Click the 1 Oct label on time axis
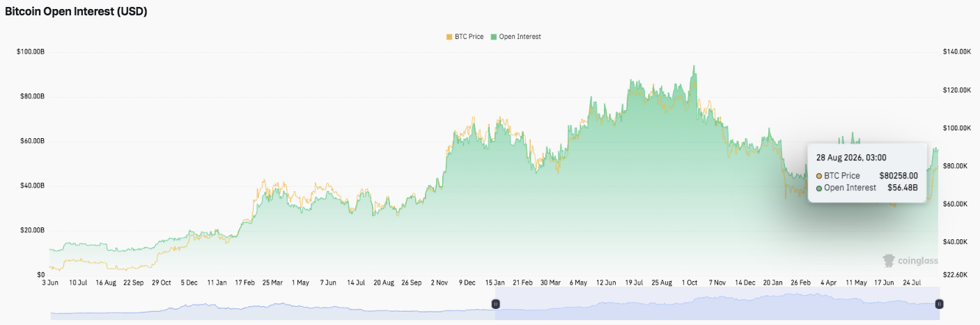The width and height of the screenshot is (980, 325). [690, 282]
